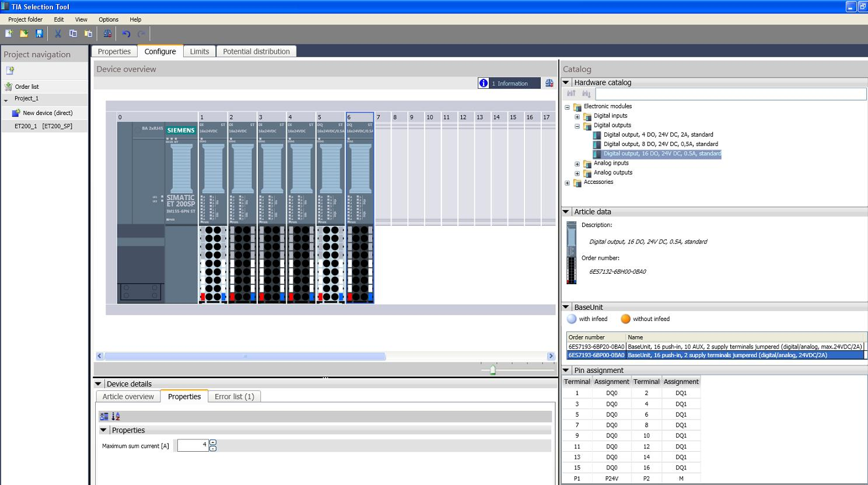Expand the Accessories tree node
868x485 pixels.
pyautogui.click(x=567, y=183)
